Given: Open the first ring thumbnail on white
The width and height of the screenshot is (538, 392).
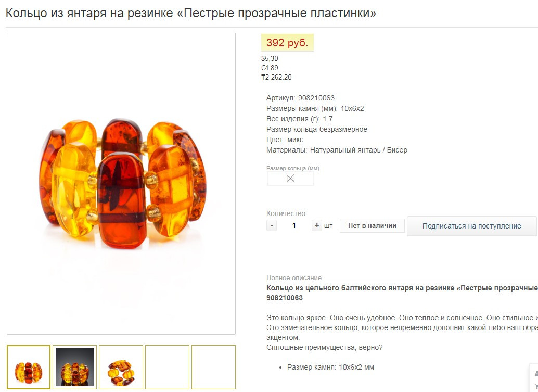Looking at the screenshot, I should coord(29,368).
